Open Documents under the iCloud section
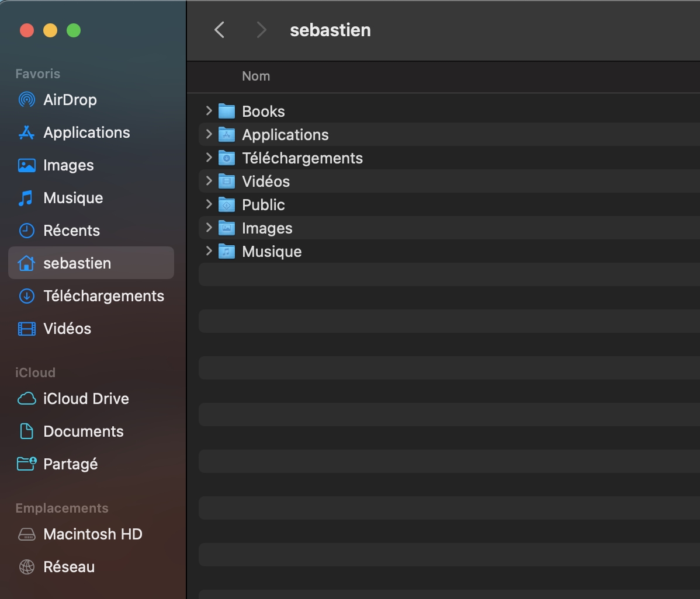Viewport: 700px width, 599px height. coord(83,431)
